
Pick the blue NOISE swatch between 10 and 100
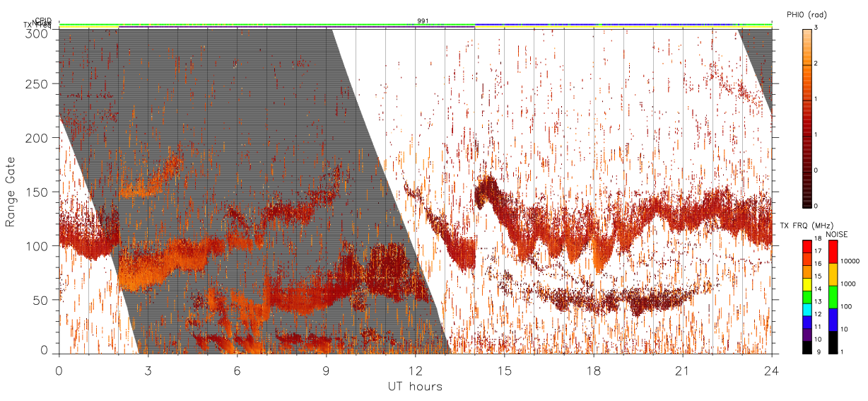point(833,320)
